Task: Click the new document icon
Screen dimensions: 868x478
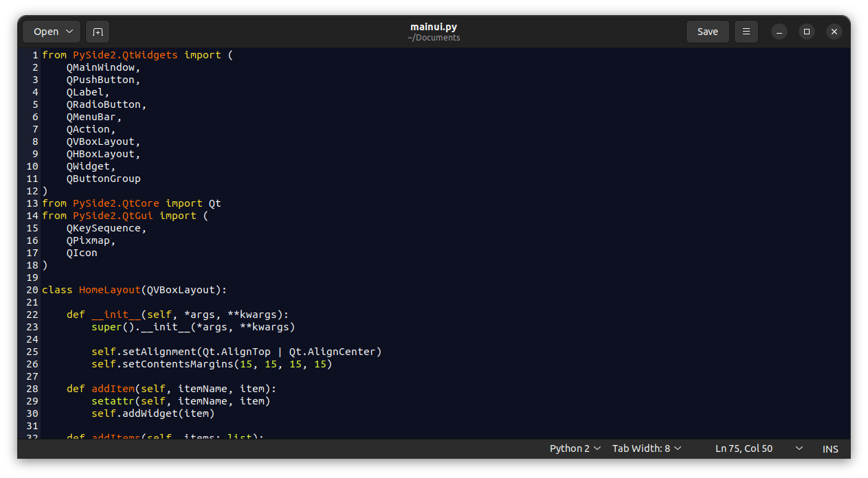Action: (x=98, y=32)
